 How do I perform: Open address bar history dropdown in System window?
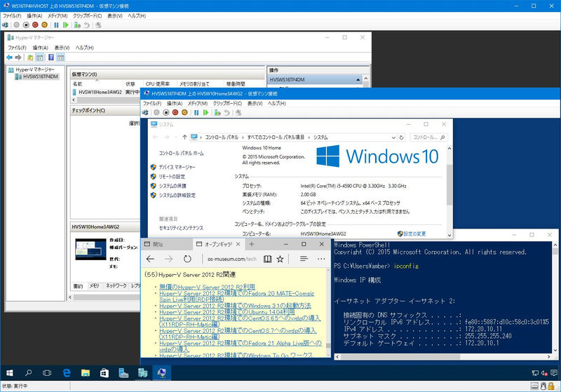[x=393, y=137]
